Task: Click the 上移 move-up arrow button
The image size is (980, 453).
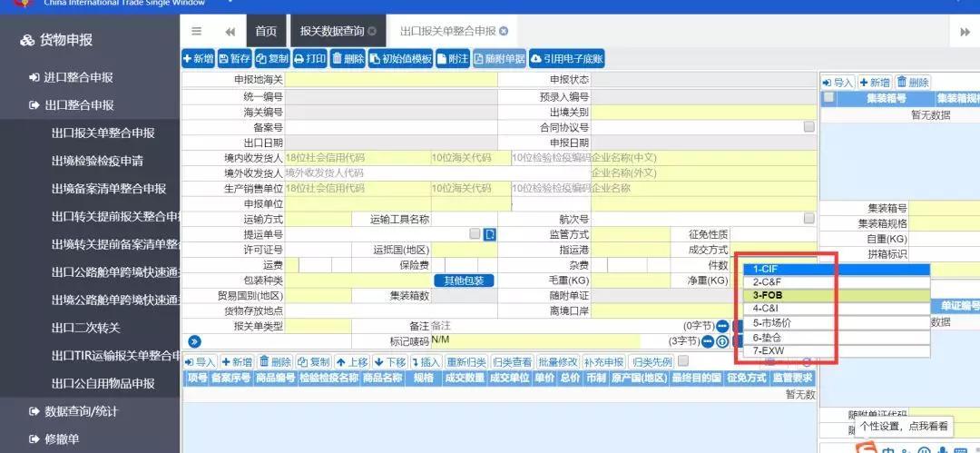Action: (x=352, y=361)
